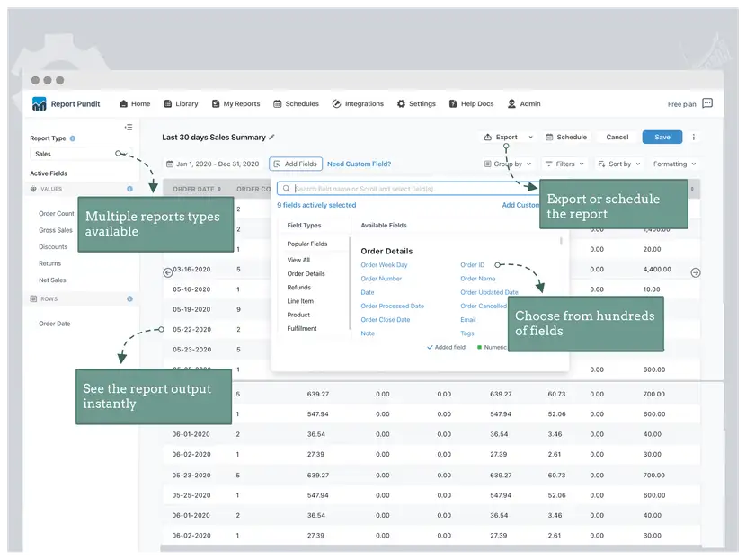Open Help Docs
Screen dimensions: 746x560
tap(472, 103)
